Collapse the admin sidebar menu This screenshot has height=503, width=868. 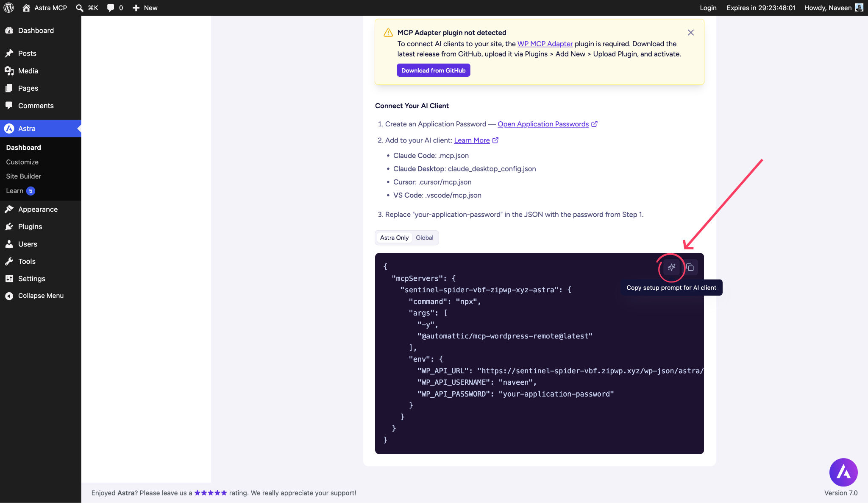point(40,296)
